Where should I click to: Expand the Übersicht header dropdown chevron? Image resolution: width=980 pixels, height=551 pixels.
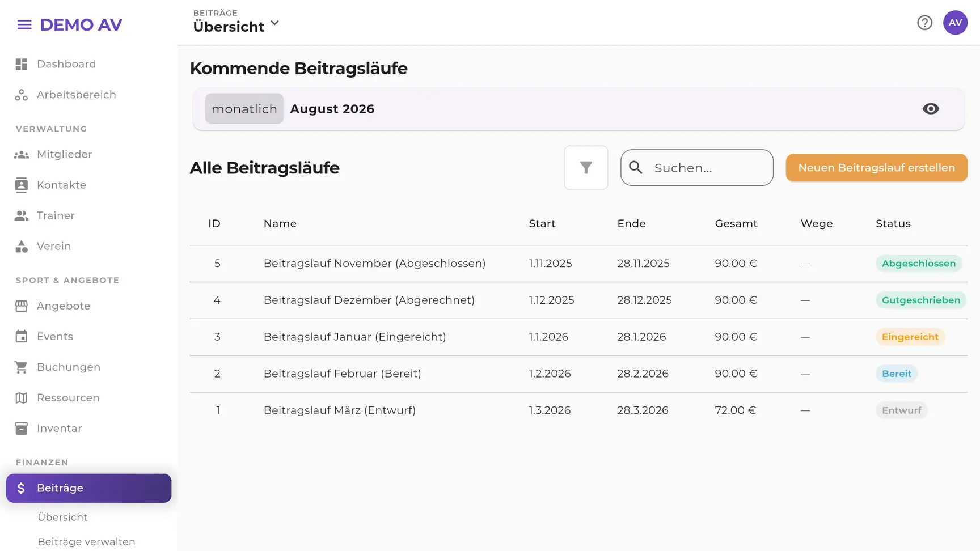[x=275, y=23]
